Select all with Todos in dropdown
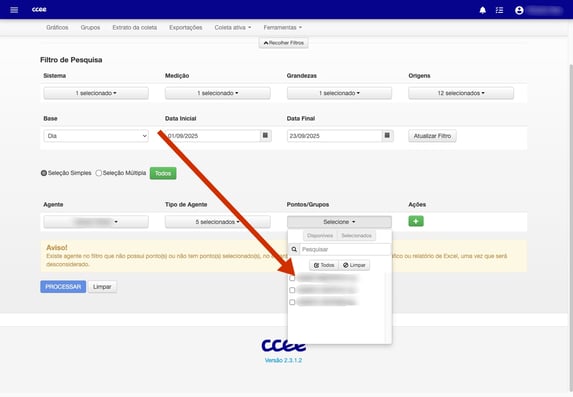Viewport: 573px width, 397px height. [324, 265]
